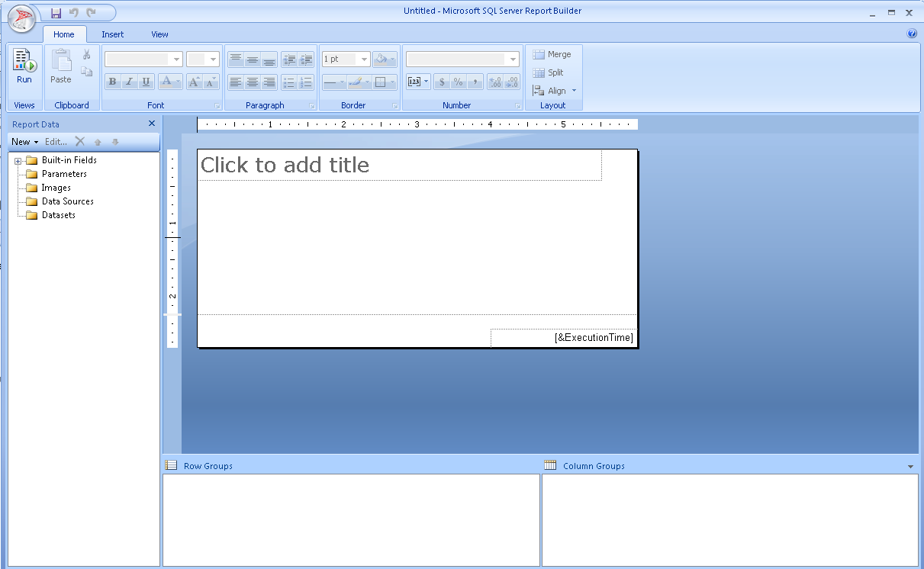This screenshot has width=924, height=569.
Task: Apply bold formatting from the Font group
Action: pos(112,82)
